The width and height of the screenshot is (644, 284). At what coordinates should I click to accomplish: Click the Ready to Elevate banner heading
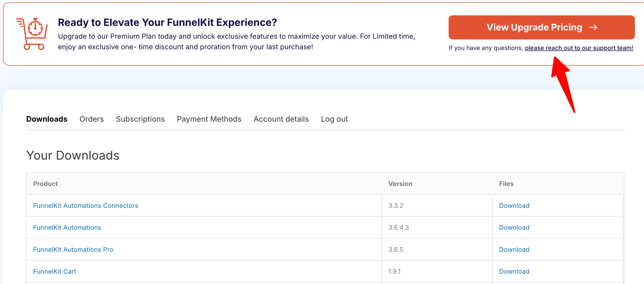[x=167, y=22]
